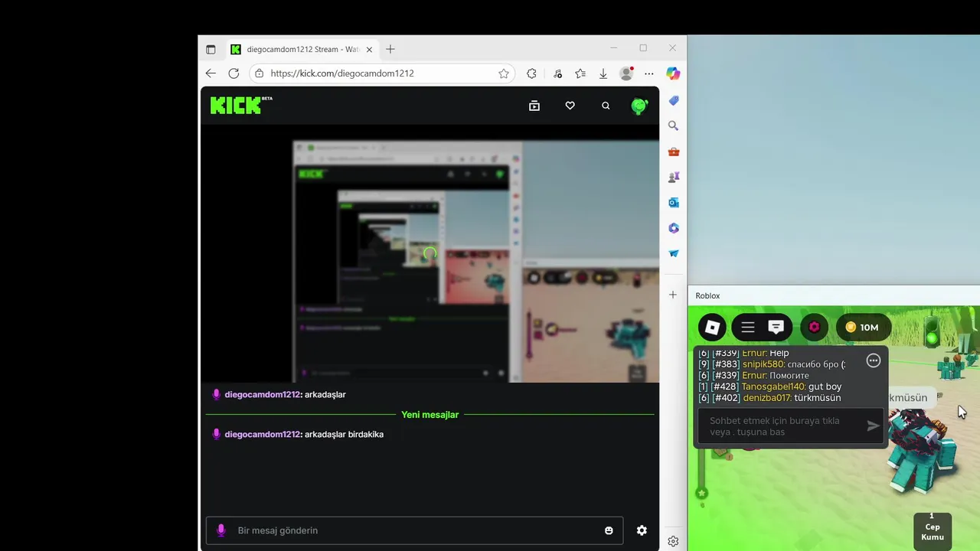980x551 pixels.
Task: Click the address bar URL kick.com
Action: tap(342, 73)
